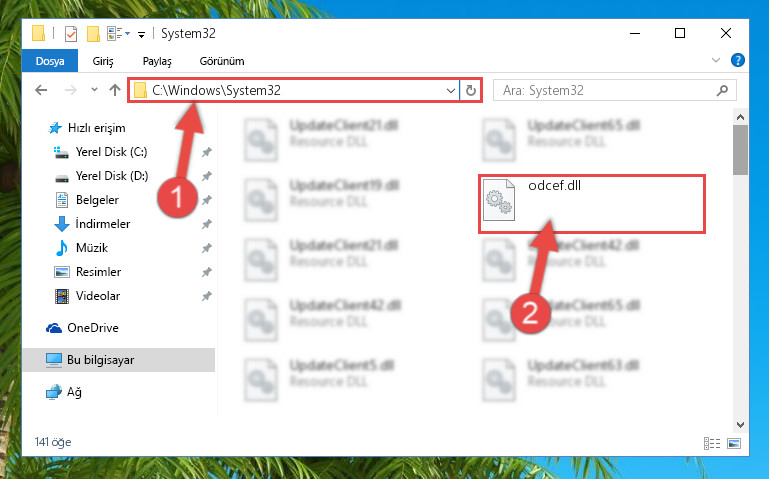Screen dimensions: 769x479
Task: Unpin Yerel Disk (C:) from quick access
Action: [x=206, y=152]
